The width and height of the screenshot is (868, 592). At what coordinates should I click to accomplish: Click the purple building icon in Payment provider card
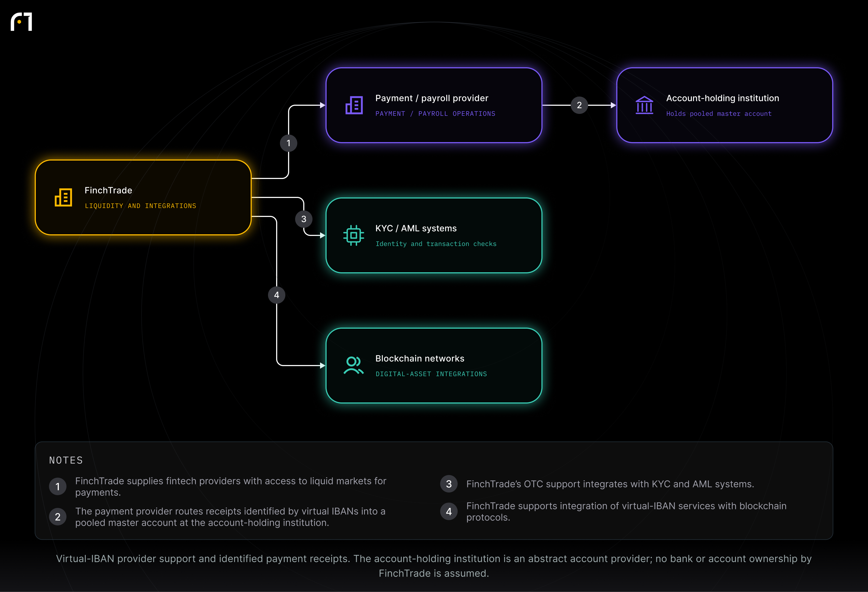(x=354, y=105)
